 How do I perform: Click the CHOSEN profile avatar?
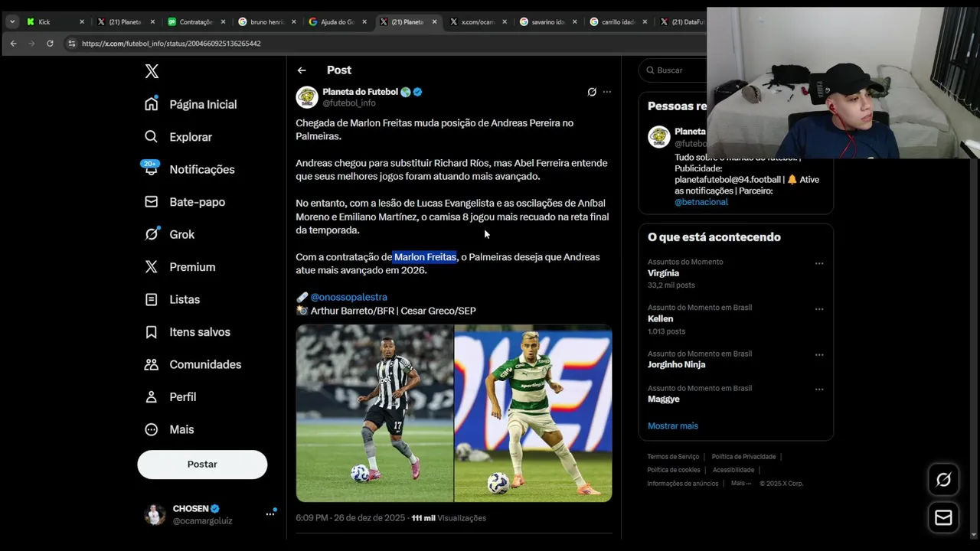[x=155, y=514]
